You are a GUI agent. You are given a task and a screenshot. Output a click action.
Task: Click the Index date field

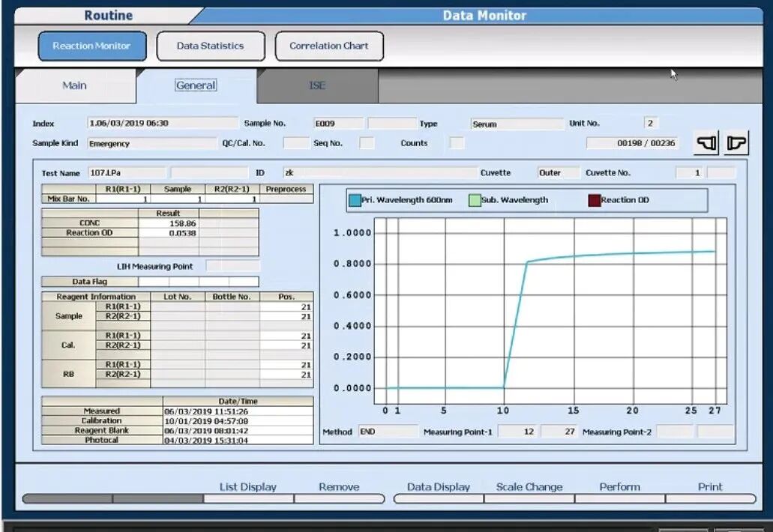coord(162,123)
